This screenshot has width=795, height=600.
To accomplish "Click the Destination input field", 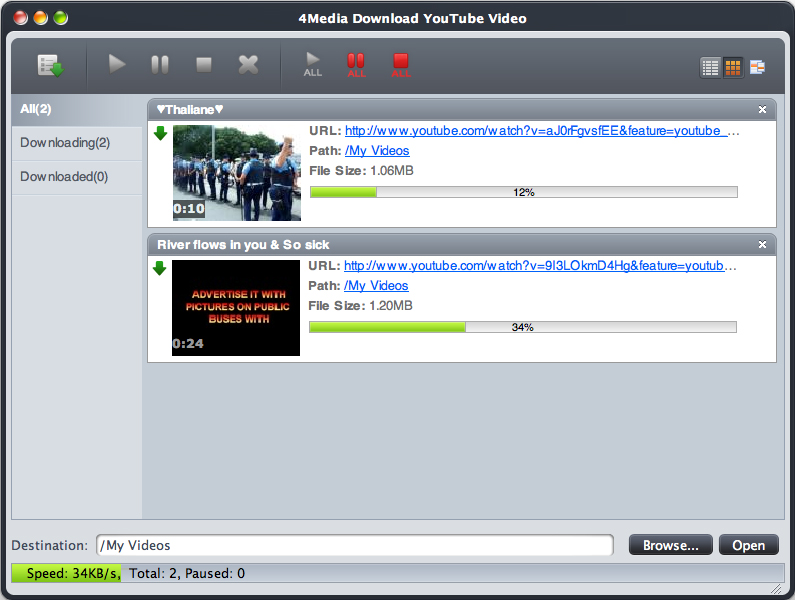I will point(355,545).
